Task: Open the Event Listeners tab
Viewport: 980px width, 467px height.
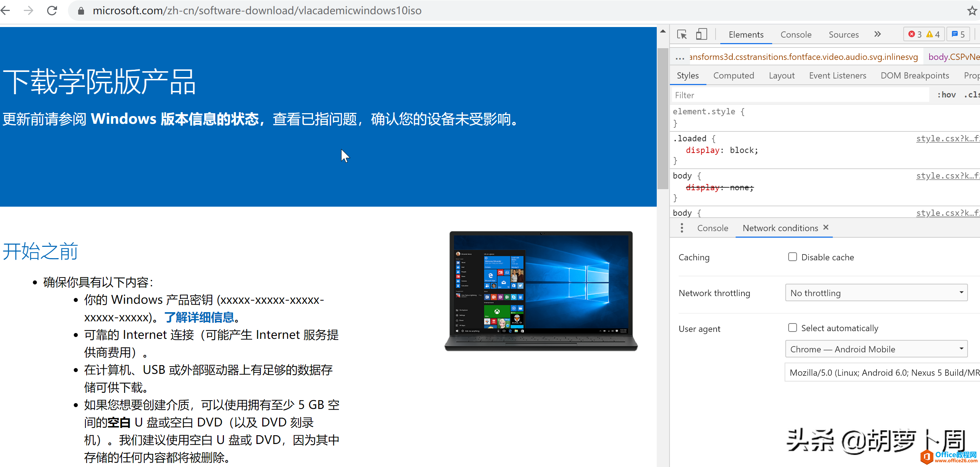Action: (837, 76)
